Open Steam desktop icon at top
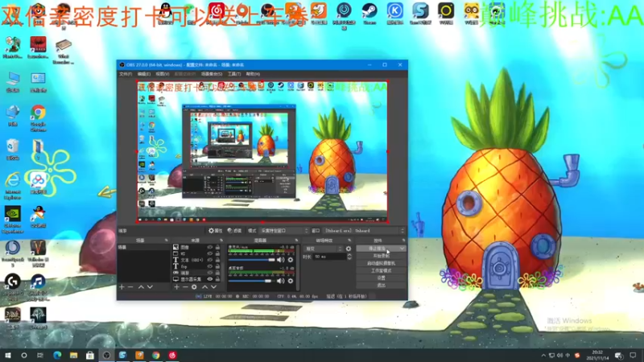This screenshot has height=362, width=644. coord(369,14)
